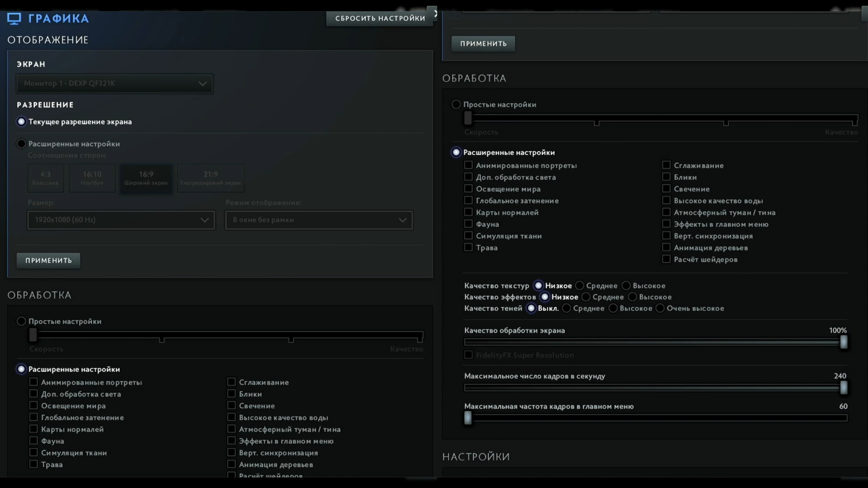Expand the 1920x1080 (60 Hz) size dropdown

click(121, 220)
